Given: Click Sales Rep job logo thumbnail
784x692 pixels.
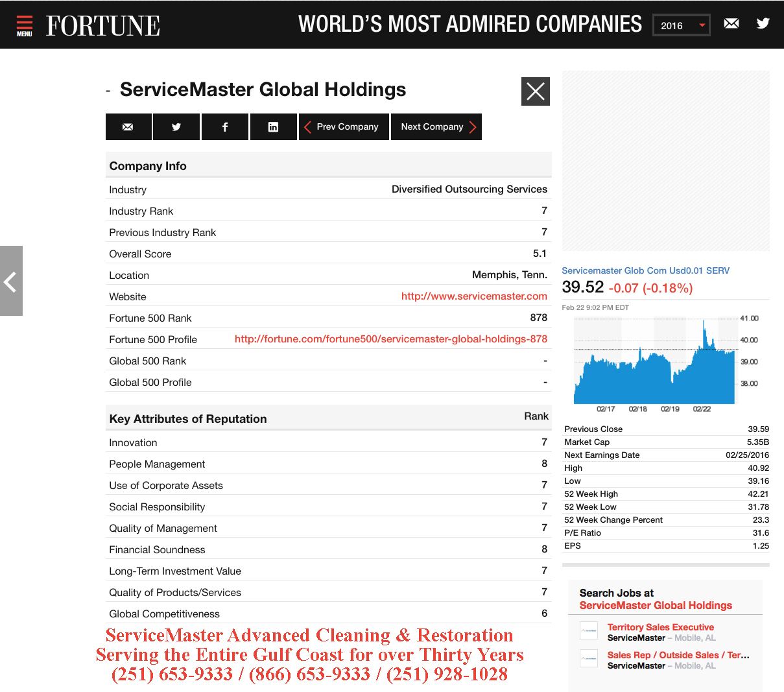Looking at the screenshot, I should click(x=589, y=658).
